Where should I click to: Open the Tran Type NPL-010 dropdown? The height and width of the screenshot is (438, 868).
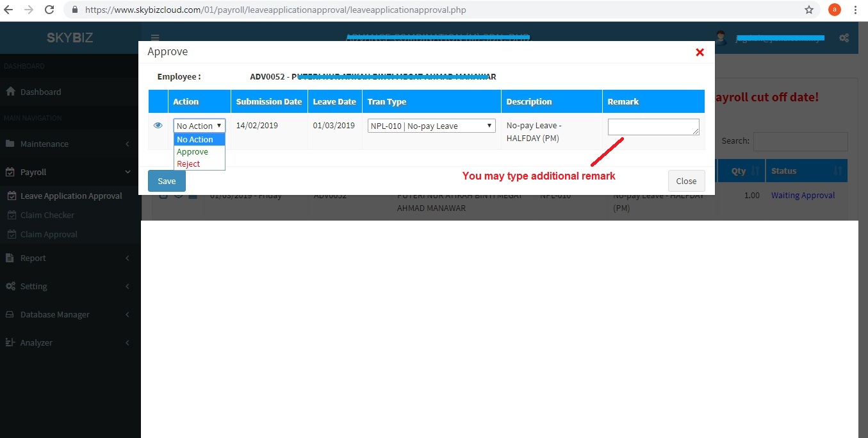click(432, 126)
